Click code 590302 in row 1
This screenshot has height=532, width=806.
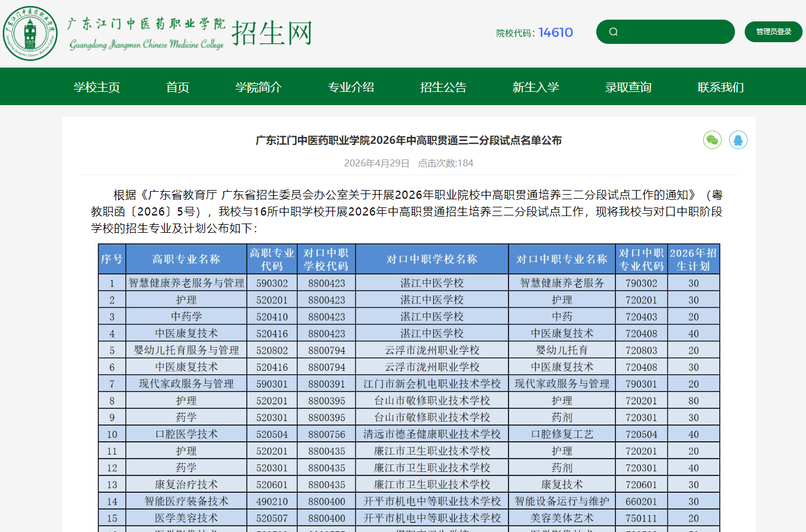(x=272, y=283)
